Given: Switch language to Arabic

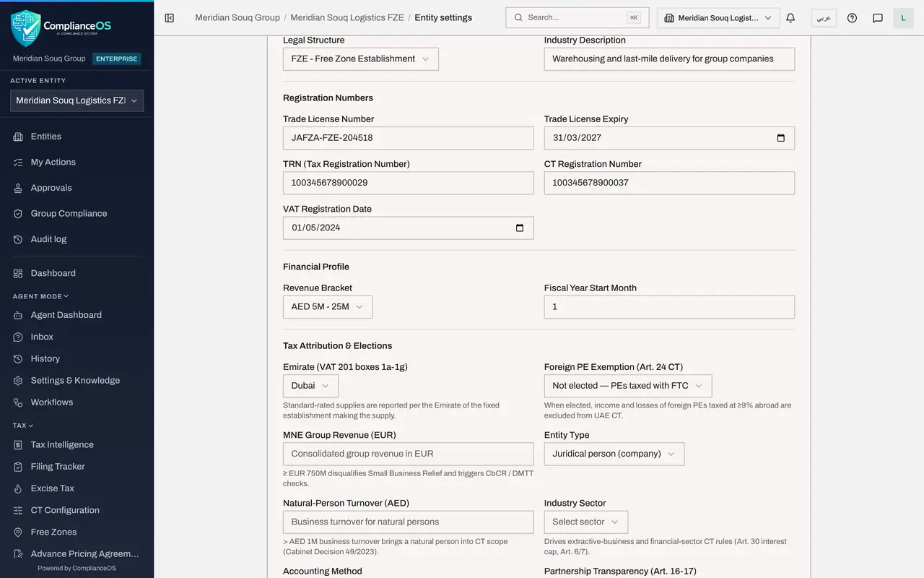Looking at the screenshot, I should coord(824,18).
